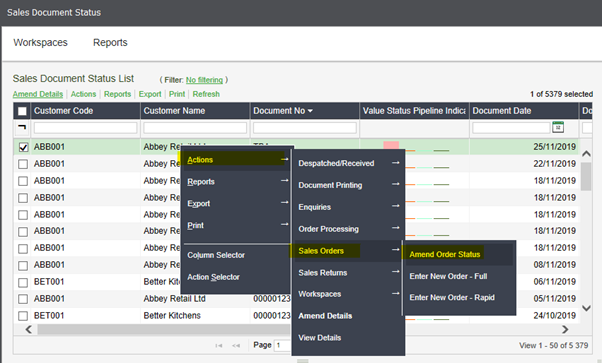The width and height of the screenshot is (602, 363).
Task: Expand the Despatched/Received submenu
Action: coord(348,163)
